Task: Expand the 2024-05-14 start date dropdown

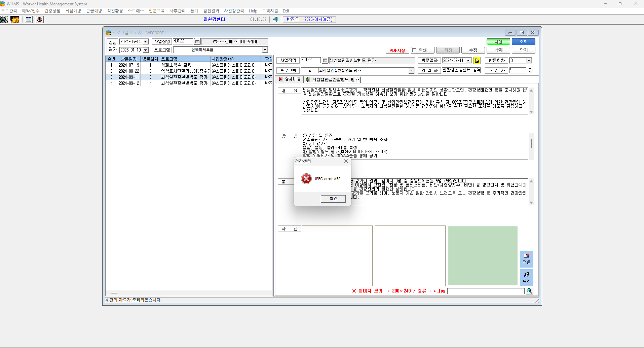Action: 146,42
